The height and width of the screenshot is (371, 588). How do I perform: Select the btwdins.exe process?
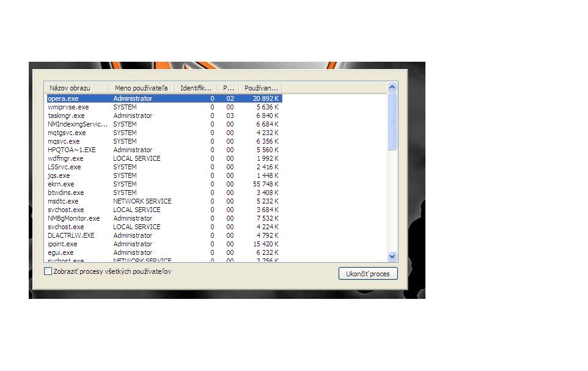[x=65, y=193]
